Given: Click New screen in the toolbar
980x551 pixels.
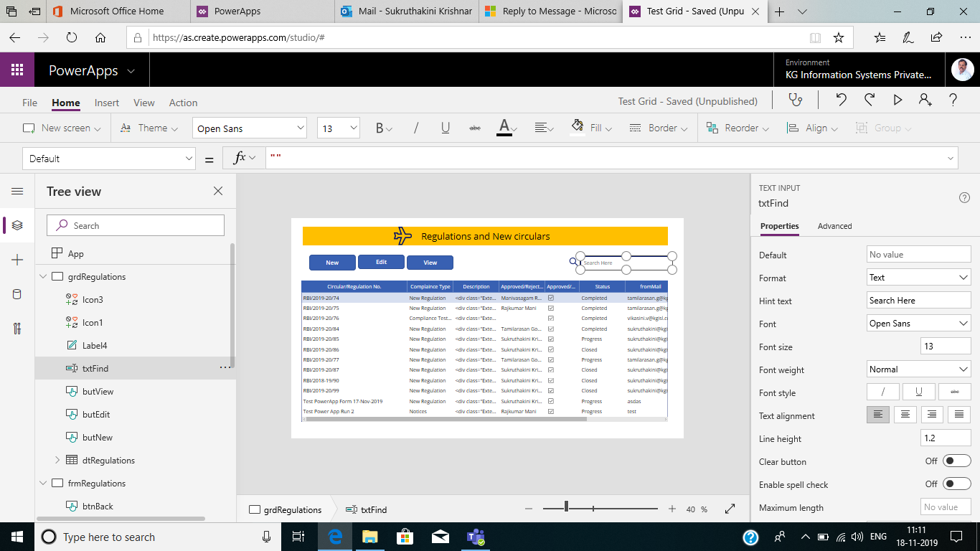Looking at the screenshot, I should tap(62, 128).
